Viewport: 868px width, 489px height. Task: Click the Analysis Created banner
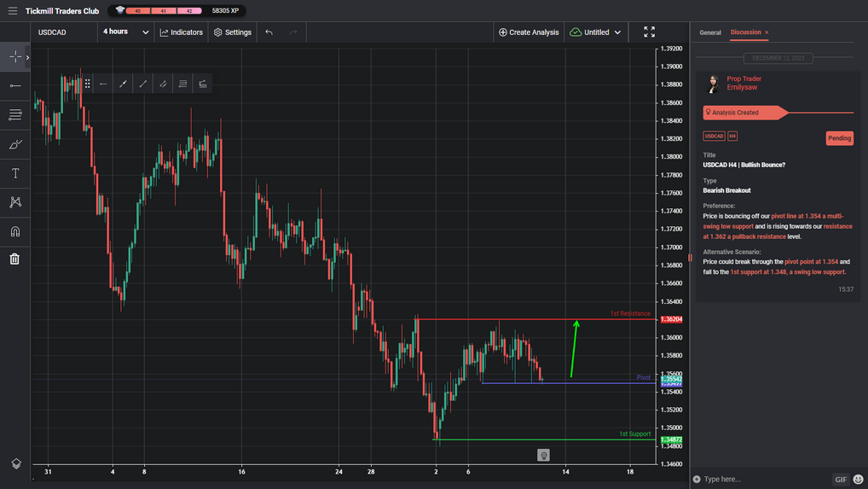[x=744, y=113]
